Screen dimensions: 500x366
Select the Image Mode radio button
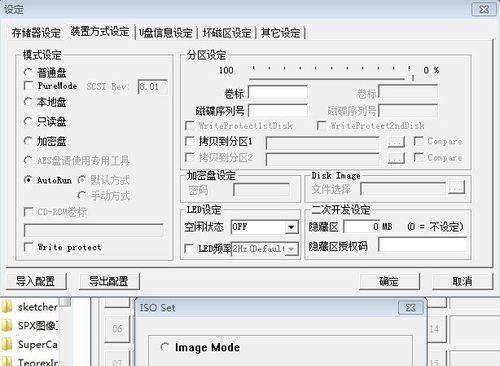[x=165, y=347]
